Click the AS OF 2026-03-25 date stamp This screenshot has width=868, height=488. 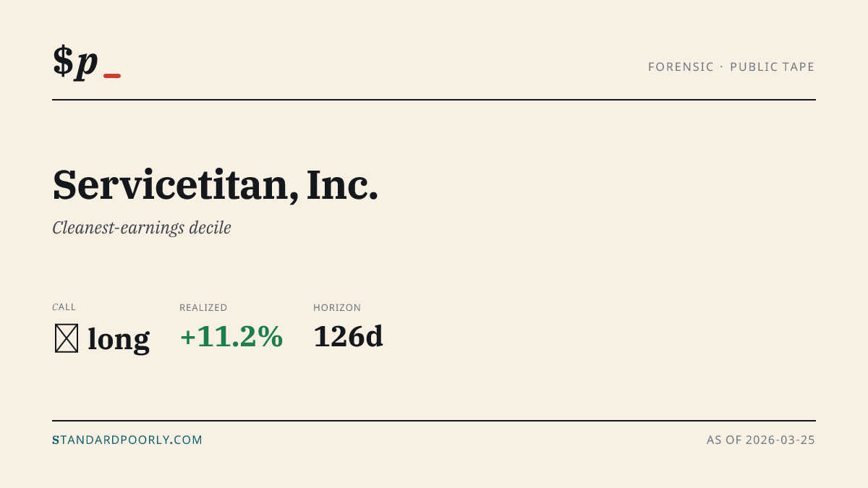click(761, 440)
